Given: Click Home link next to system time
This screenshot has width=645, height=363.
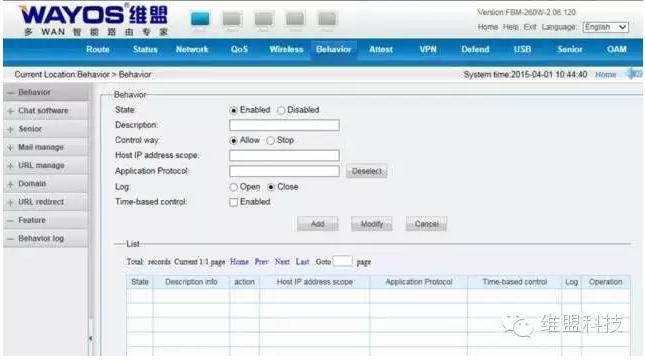Looking at the screenshot, I should [x=606, y=75].
